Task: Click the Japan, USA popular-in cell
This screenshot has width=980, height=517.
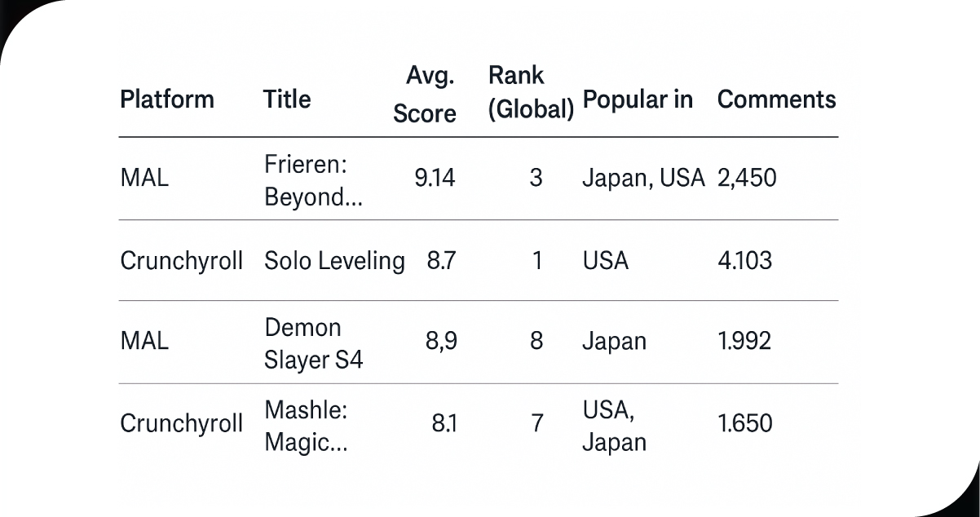Action: coord(642,179)
